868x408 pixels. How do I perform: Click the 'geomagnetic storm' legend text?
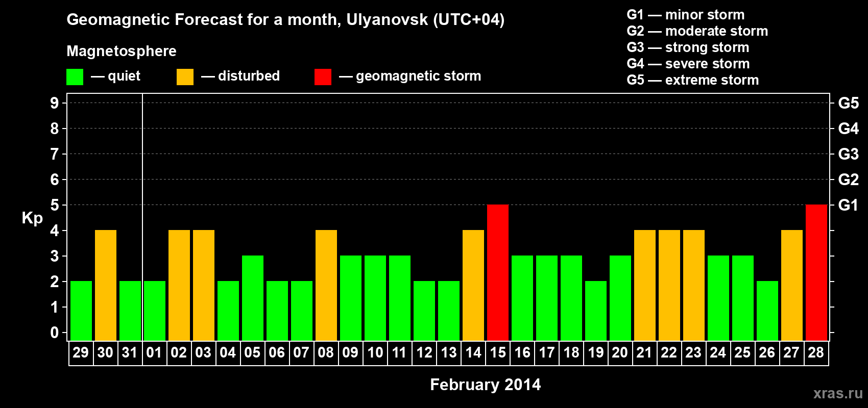click(419, 76)
